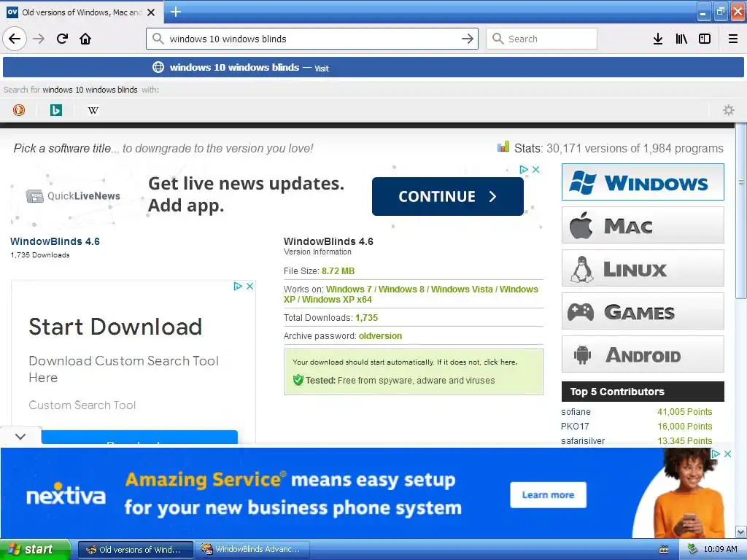The height and width of the screenshot is (560, 747).
Task: Open the WindowBlinds 4.6 title link
Action: [55, 241]
